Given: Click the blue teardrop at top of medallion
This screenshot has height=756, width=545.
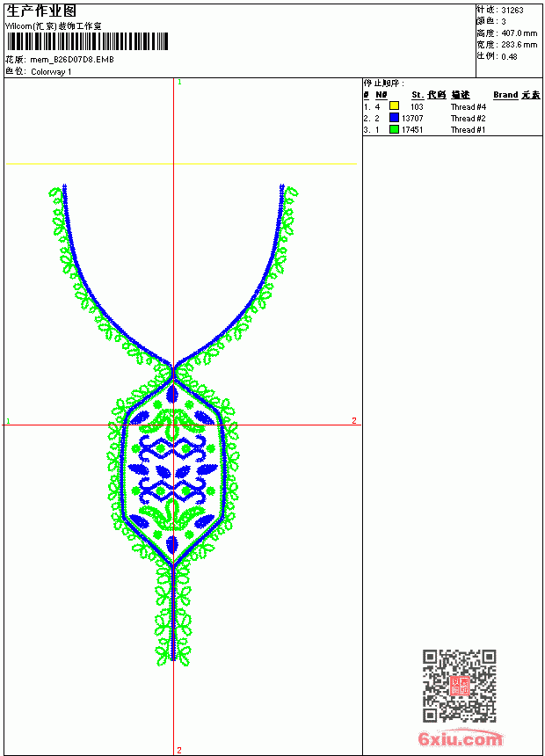Looking at the screenshot, I should [172, 395].
